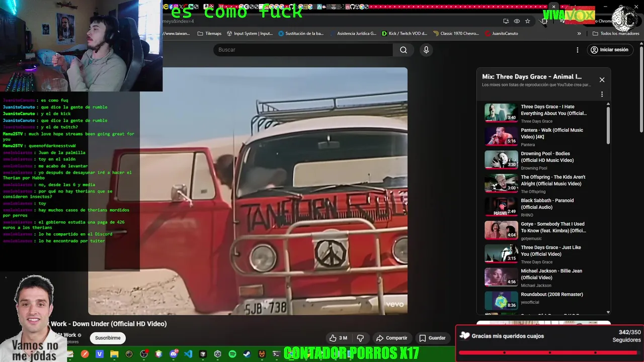Click the video player frame

click(x=248, y=191)
